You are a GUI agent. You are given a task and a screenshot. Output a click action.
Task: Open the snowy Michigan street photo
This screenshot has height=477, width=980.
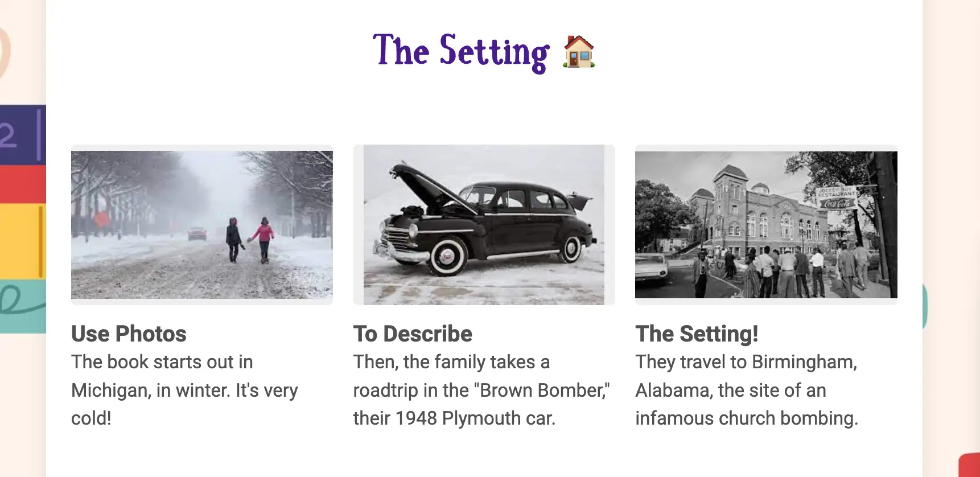point(202,224)
